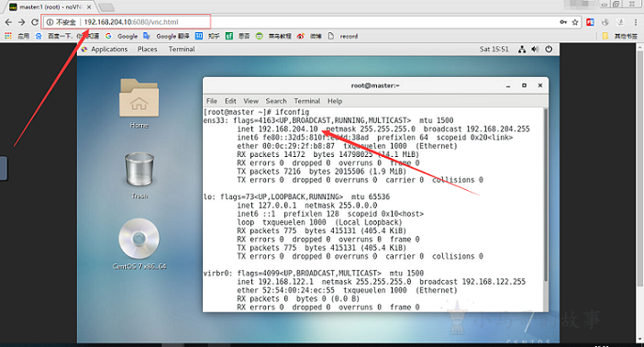Open the Terminal app menu in top bar
Screen dimensions: 644x347
coord(182,50)
